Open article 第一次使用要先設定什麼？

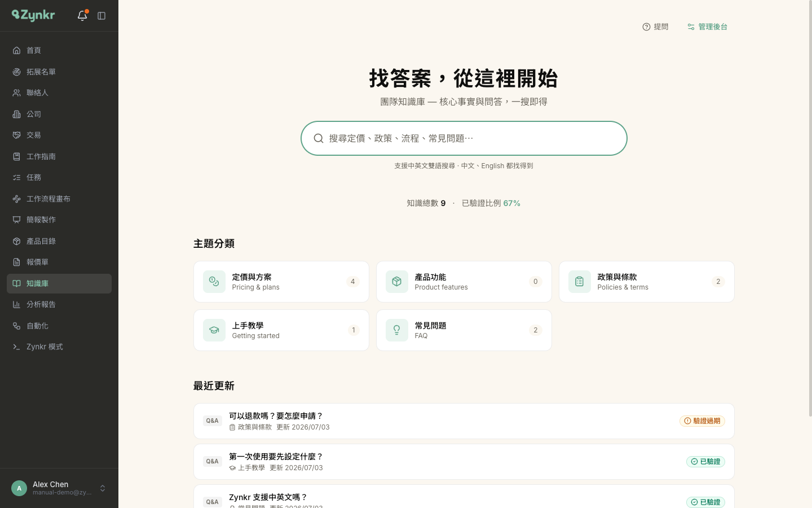464,462
